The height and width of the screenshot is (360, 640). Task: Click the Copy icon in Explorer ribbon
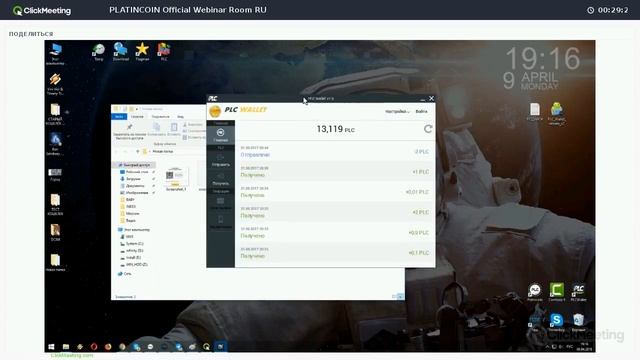[x=156, y=127]
